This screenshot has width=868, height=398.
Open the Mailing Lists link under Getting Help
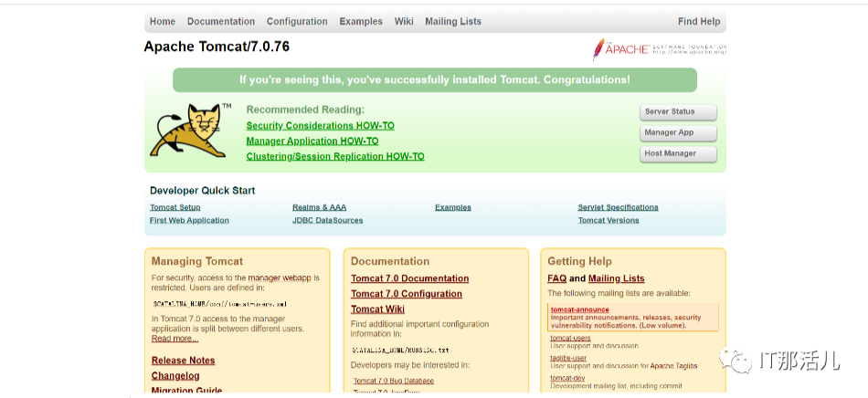tap(617, 278)
